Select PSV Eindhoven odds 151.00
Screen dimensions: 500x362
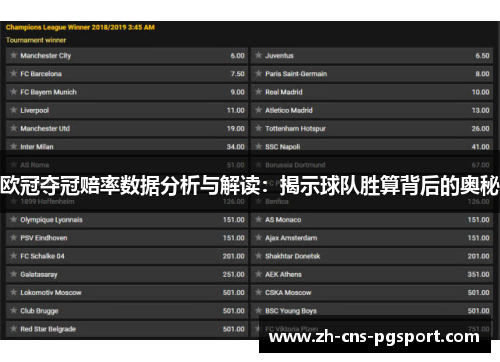point(234,238)
